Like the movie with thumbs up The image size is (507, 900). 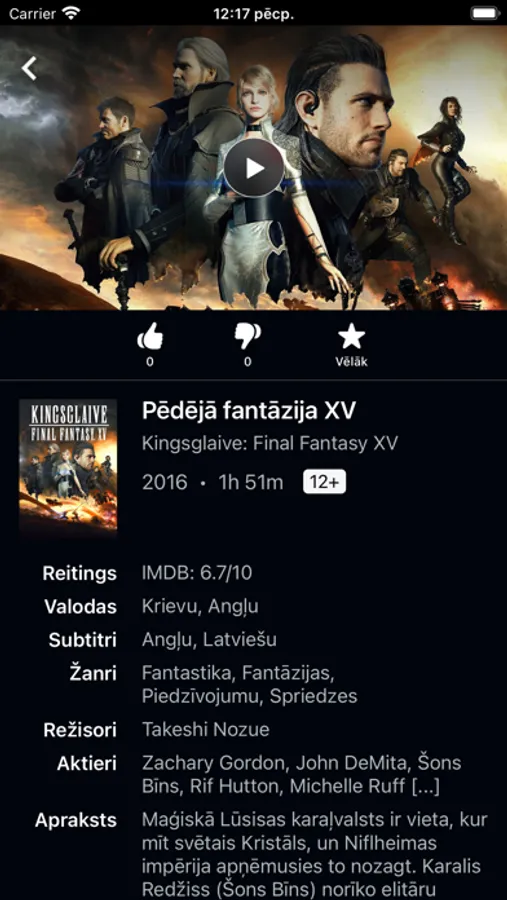click(150, 336)
